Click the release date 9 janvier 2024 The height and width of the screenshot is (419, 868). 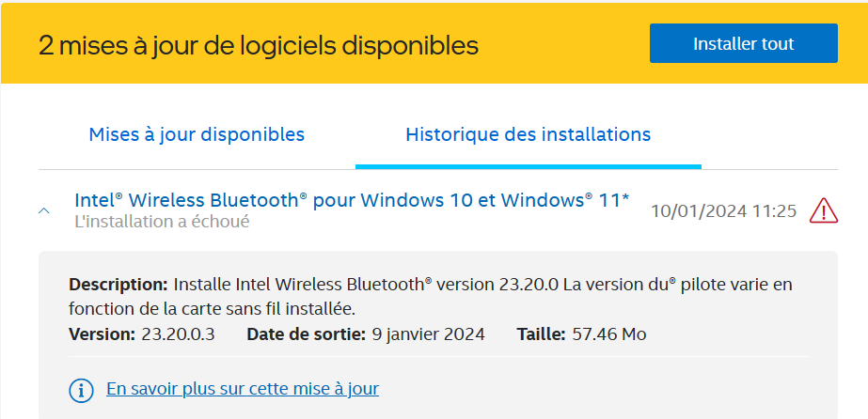click(428, 334)
